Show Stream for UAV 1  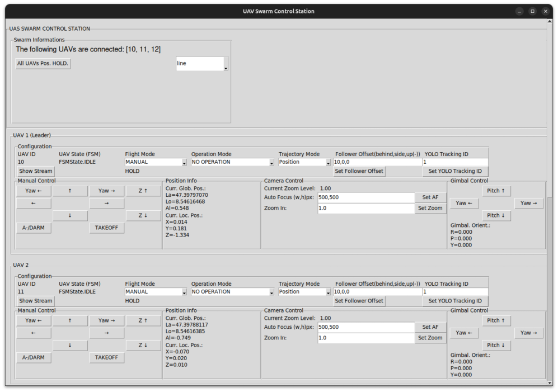[x=36, y=171]
